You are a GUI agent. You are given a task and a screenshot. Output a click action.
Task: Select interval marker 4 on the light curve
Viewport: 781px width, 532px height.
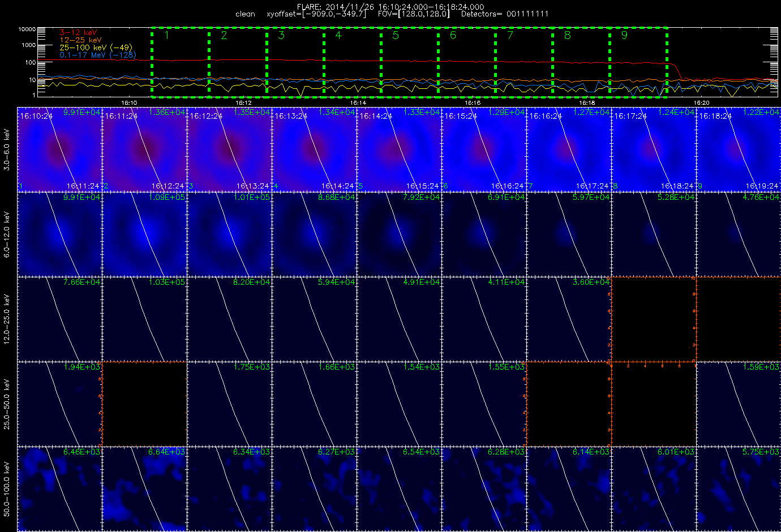(x=338, y=36)
